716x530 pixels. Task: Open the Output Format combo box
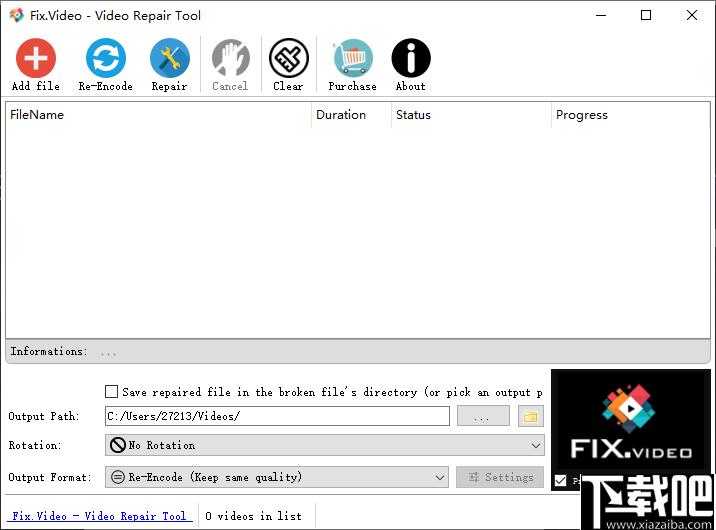pyautogui.click(x=277, y=477)
